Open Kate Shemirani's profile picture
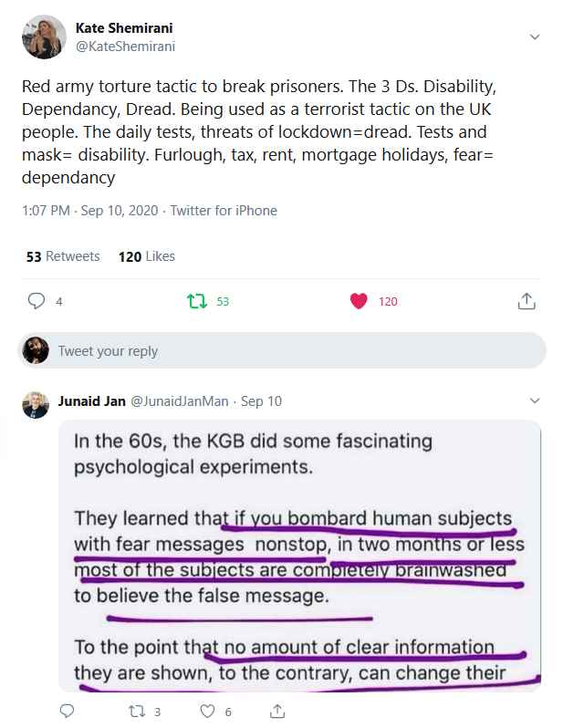Image resolution: width=563 pixels, height=728 pixels. pyautogui.click(x=43, y=37)
